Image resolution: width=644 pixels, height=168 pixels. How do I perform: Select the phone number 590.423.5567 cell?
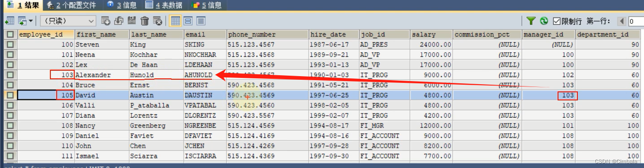click(x=267, y=115)
